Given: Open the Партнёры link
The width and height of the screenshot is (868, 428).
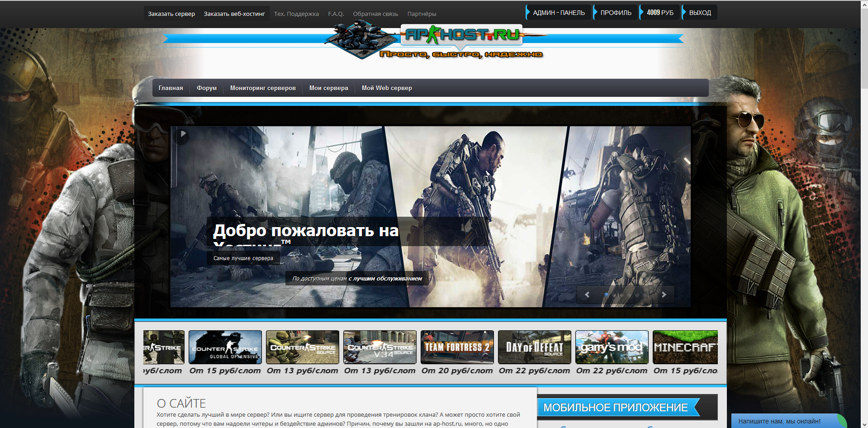Looking at the screenshot, I should click(422, 14).
